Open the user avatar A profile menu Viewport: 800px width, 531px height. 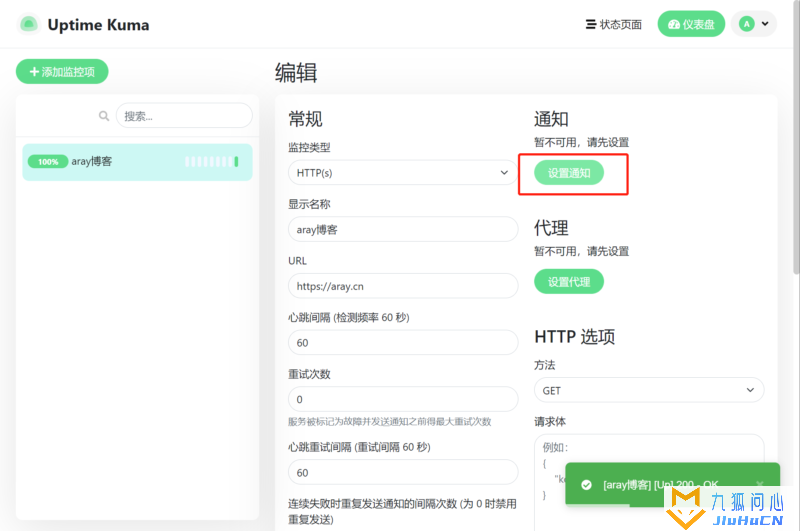(754, 24)
